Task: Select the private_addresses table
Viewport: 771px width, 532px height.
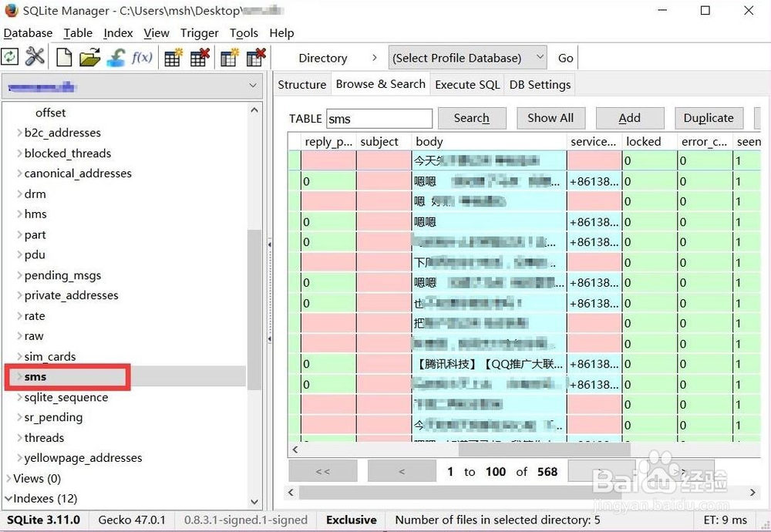Action: click(x=71, y=295)
